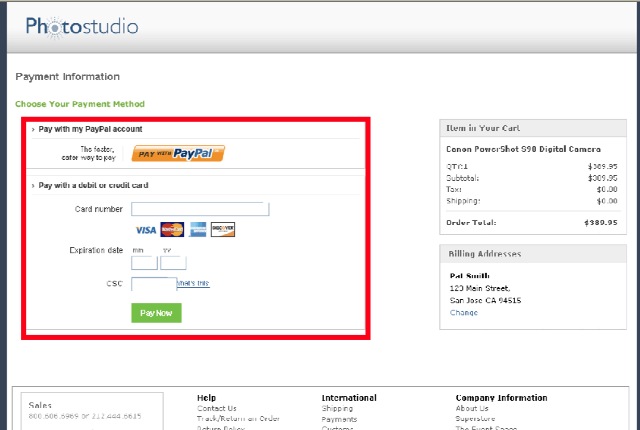This screenshot has width=640, height=430.
Task: Click the CSC input field
Action: click(x=154, y=284)
